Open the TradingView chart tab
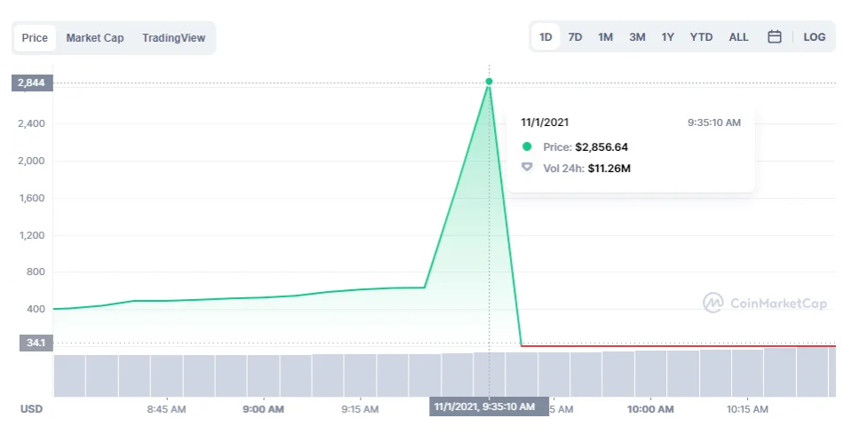The height and width of the screenshot is (434, 868). 173,38
